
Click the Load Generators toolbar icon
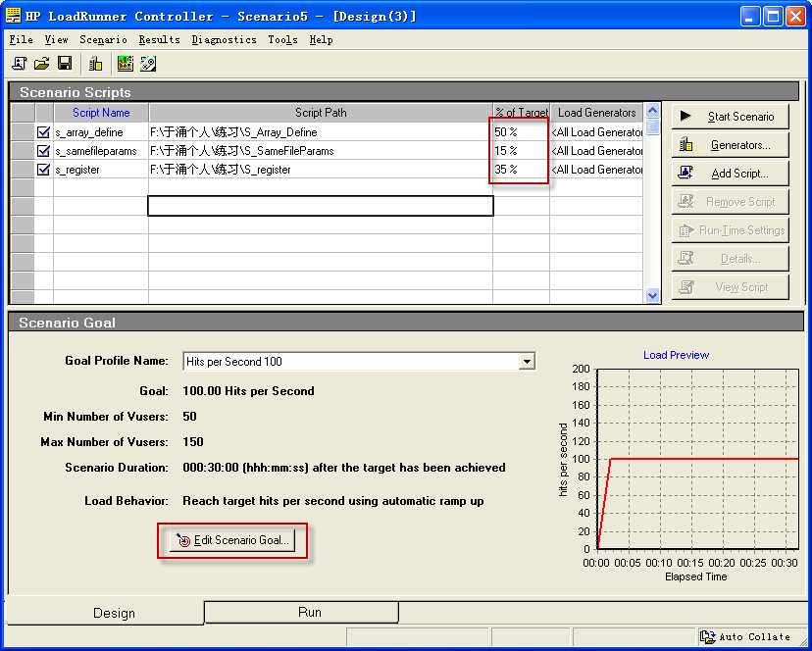95,64
